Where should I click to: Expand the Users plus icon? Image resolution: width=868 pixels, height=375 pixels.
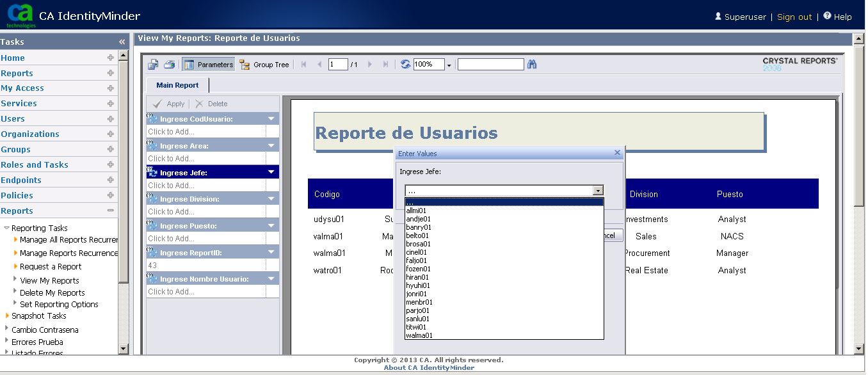(x=111, y=119)
